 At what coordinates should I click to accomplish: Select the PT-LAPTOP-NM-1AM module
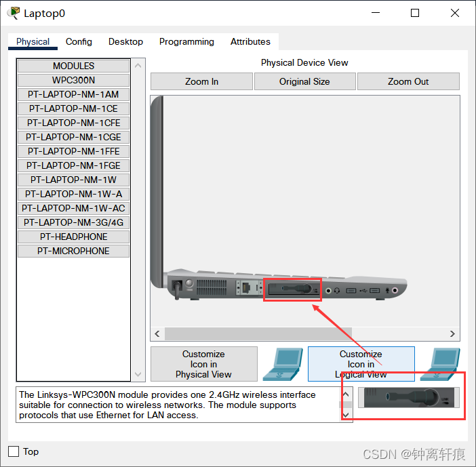pyautogui.click(x=73, y=94)
